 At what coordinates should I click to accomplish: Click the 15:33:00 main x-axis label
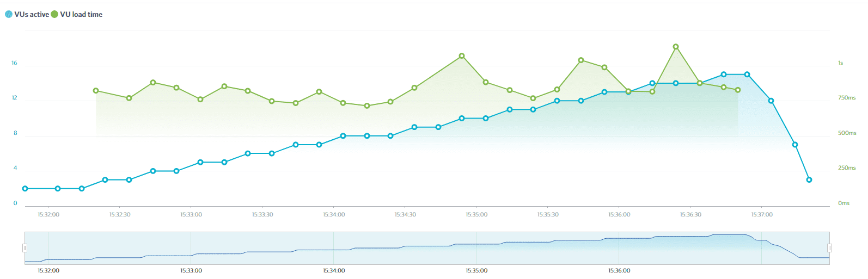click(191, 214)
